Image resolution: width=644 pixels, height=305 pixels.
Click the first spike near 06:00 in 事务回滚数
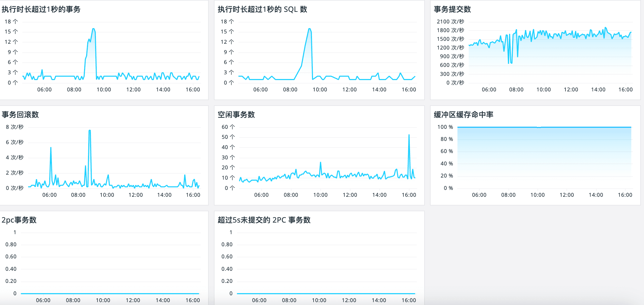click(51, 148)
